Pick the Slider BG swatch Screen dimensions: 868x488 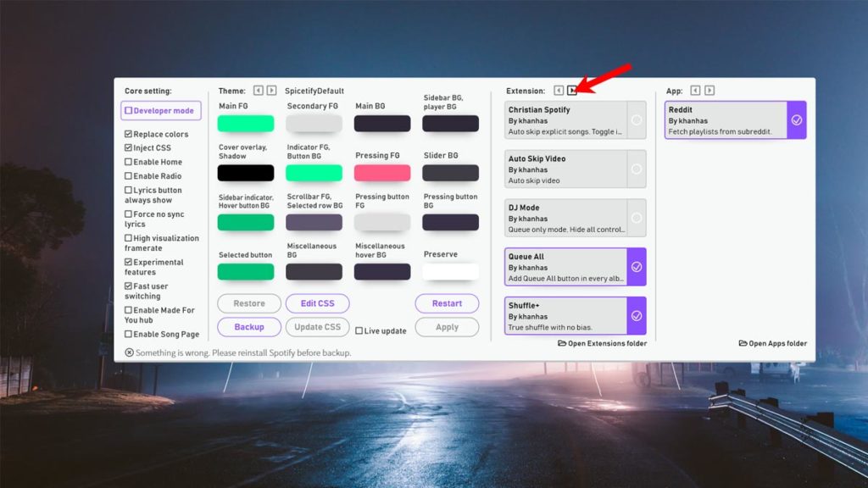[451, 173]
